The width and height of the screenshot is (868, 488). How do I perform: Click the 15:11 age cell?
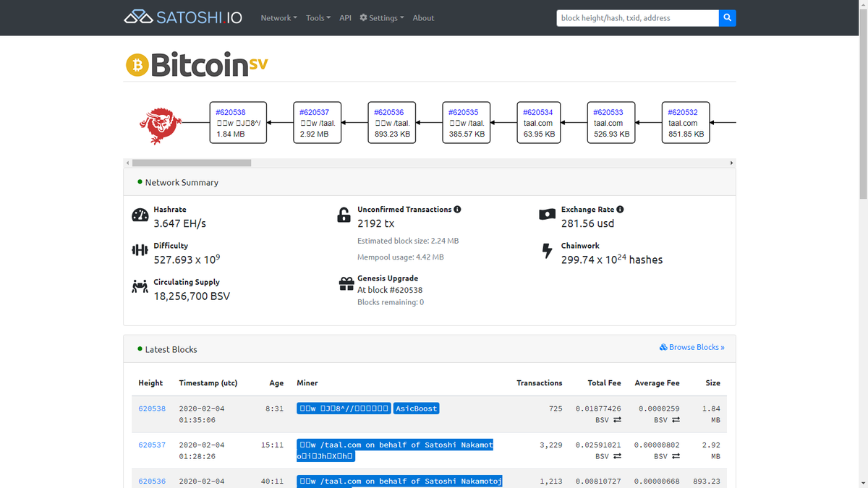(272, 445)
